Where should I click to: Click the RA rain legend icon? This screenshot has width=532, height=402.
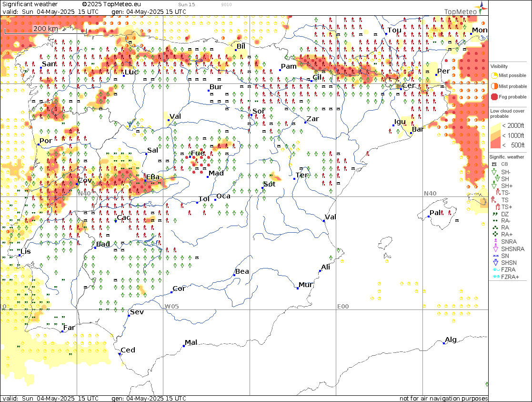tap(495, 227)
